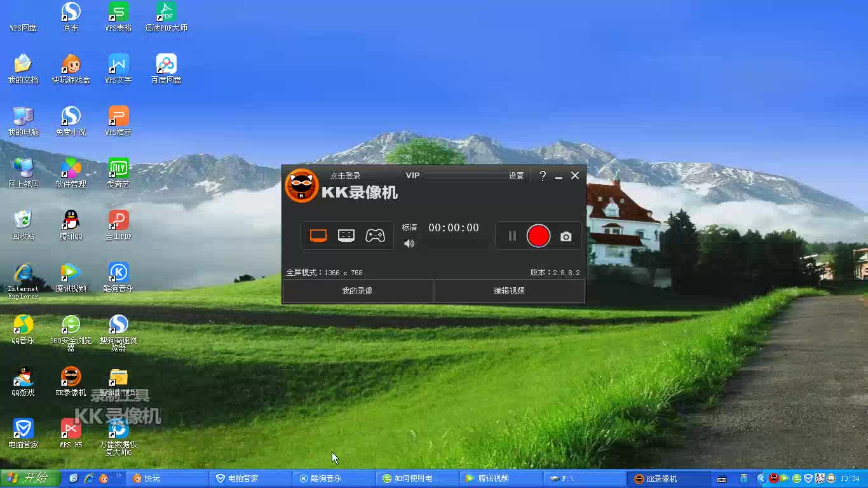
Task: Select QQ音乐 desktop icon
Action: click(23, 330)
